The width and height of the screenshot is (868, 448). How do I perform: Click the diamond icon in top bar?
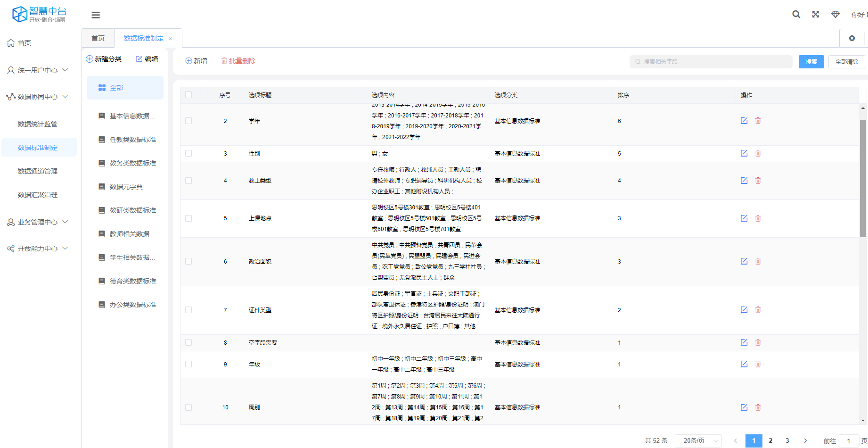[835, 15]
